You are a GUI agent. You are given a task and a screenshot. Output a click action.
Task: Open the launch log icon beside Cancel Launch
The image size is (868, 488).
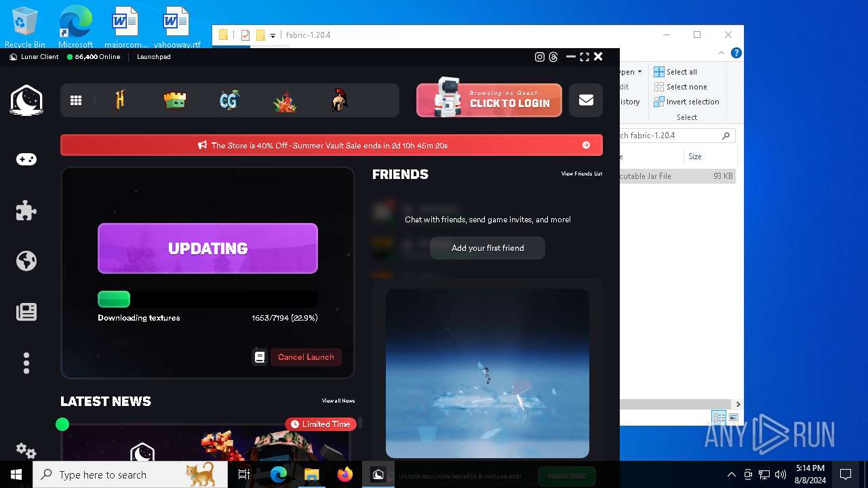(x=260, y=357)
